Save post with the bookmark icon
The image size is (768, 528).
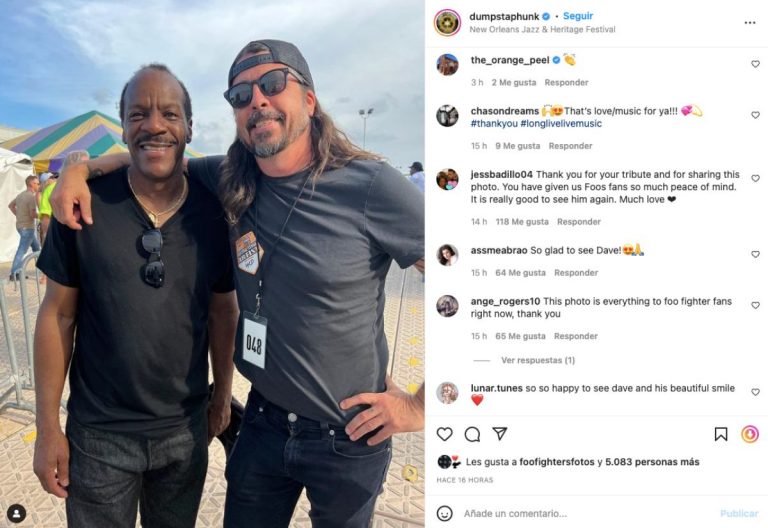[720, 434]
